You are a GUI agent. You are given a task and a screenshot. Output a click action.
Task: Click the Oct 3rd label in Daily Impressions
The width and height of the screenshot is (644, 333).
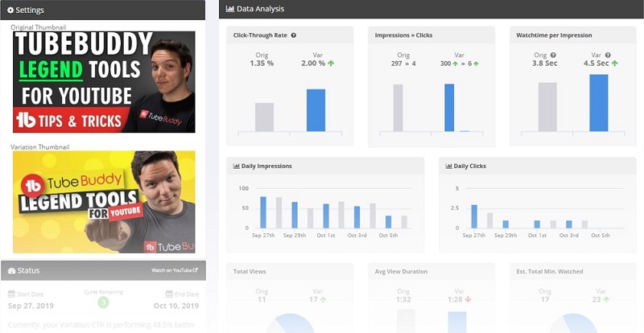pos(357,236)
